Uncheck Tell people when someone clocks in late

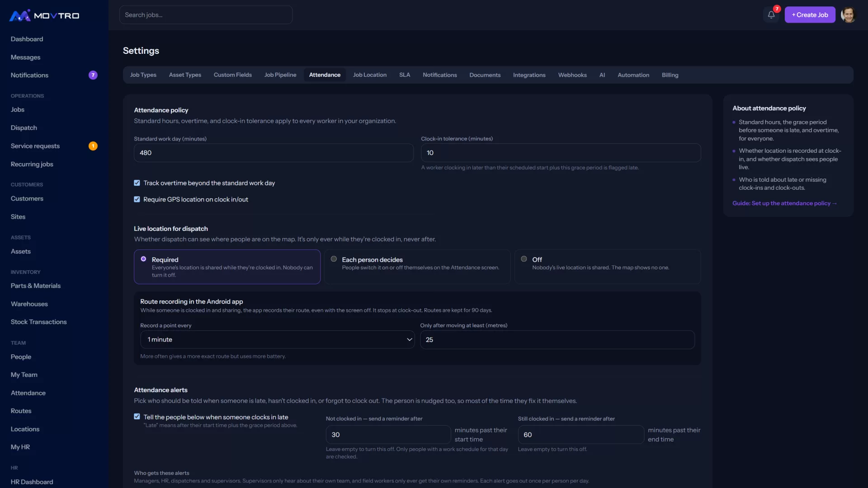(x=137, y=417)
